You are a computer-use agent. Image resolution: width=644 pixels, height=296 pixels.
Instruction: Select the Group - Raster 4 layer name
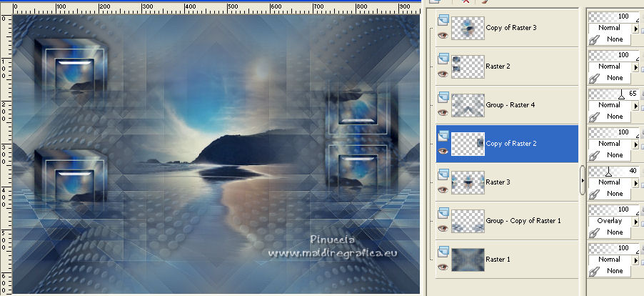[510, 105]
